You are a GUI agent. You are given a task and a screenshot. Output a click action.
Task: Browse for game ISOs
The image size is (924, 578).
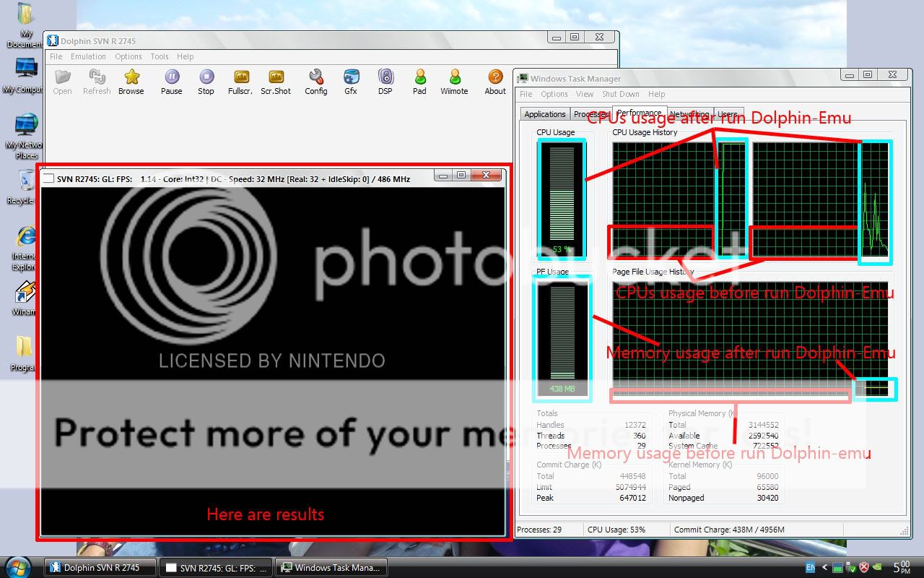(x=131, y=79)
